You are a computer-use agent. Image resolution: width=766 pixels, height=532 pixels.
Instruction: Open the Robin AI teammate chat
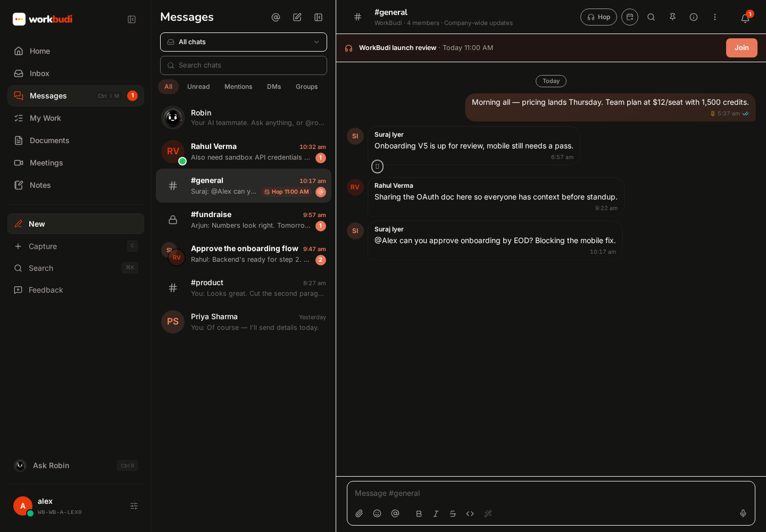244,118
